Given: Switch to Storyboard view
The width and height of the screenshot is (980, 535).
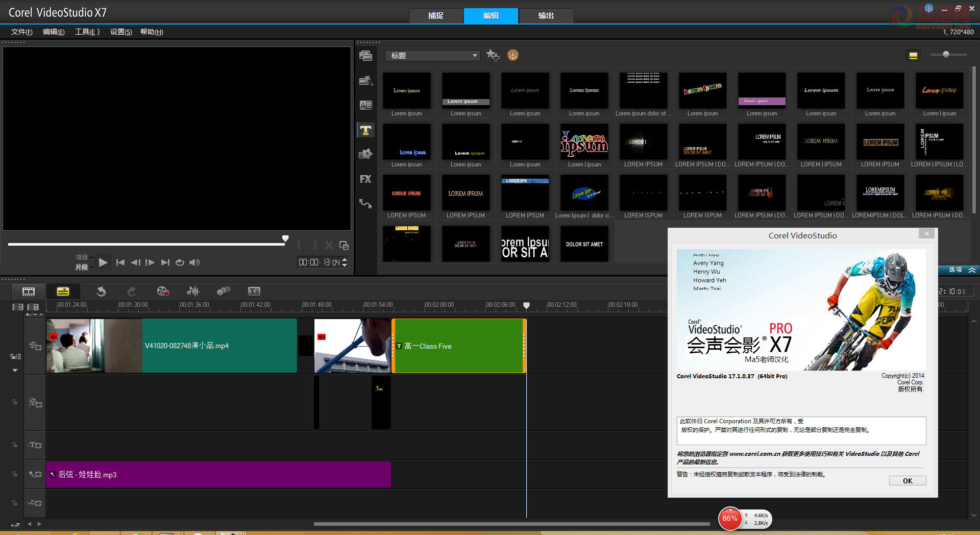Looking at the screenshot, I should (x=29, y=291).
